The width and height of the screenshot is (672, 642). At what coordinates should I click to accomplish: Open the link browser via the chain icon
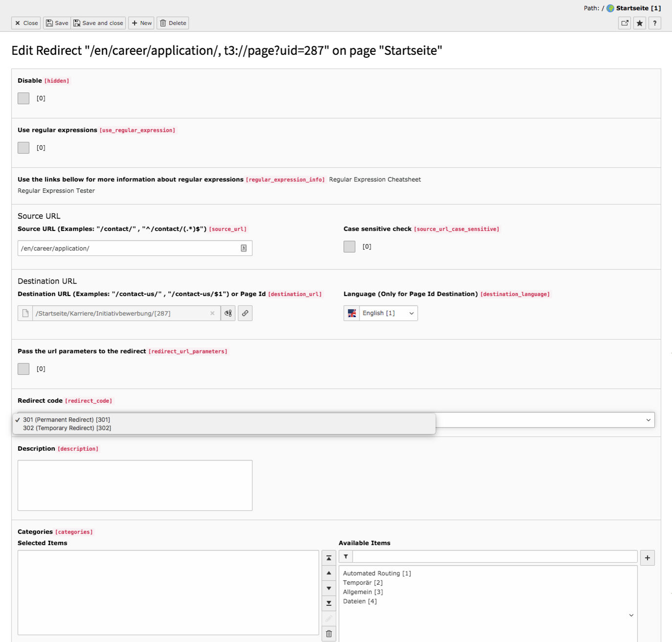245,313
